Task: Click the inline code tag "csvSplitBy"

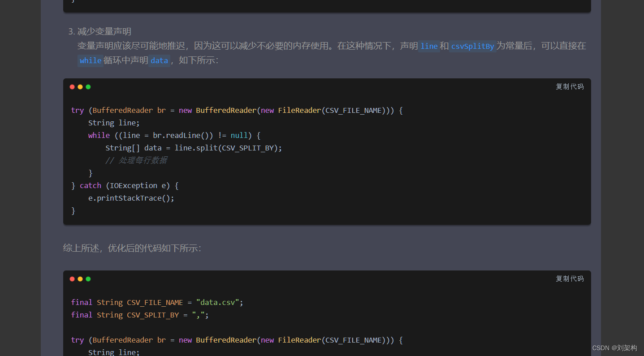Action: point(472,46)
